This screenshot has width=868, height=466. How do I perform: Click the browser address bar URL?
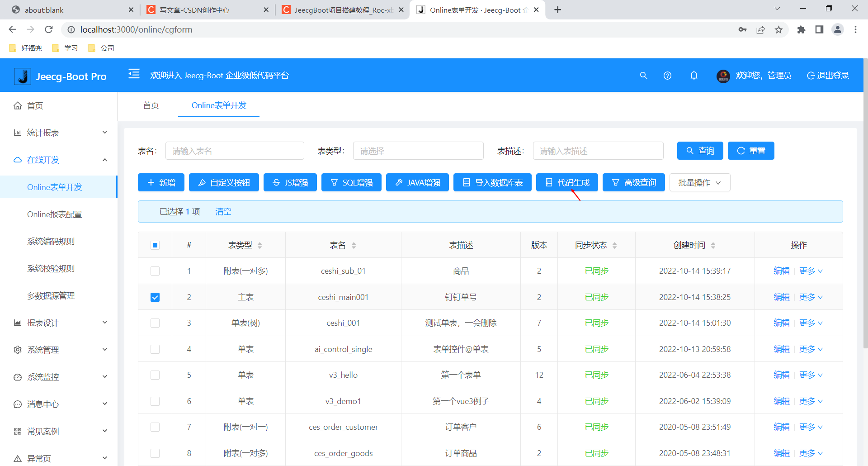136,29
